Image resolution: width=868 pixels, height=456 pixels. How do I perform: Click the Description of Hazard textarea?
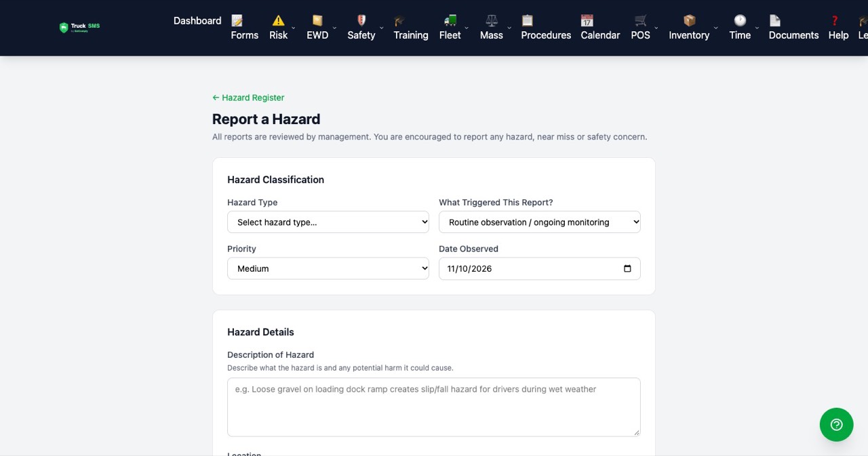click(x=434, y=407)
